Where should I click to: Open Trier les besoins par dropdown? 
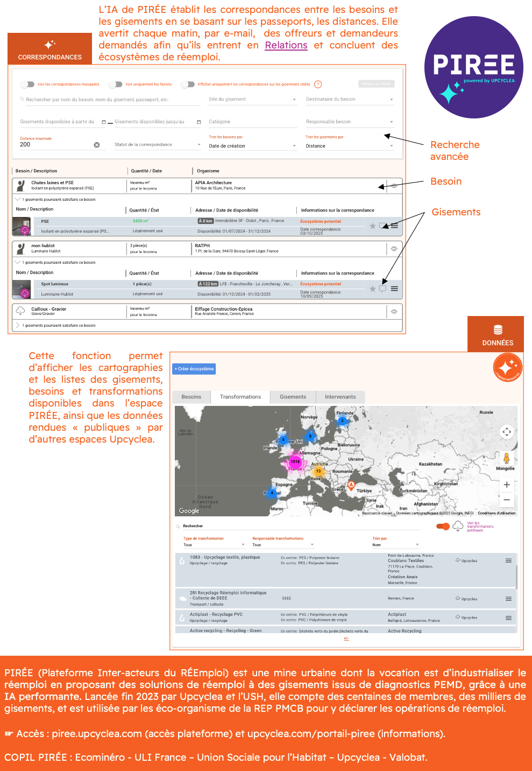point(252,146)
